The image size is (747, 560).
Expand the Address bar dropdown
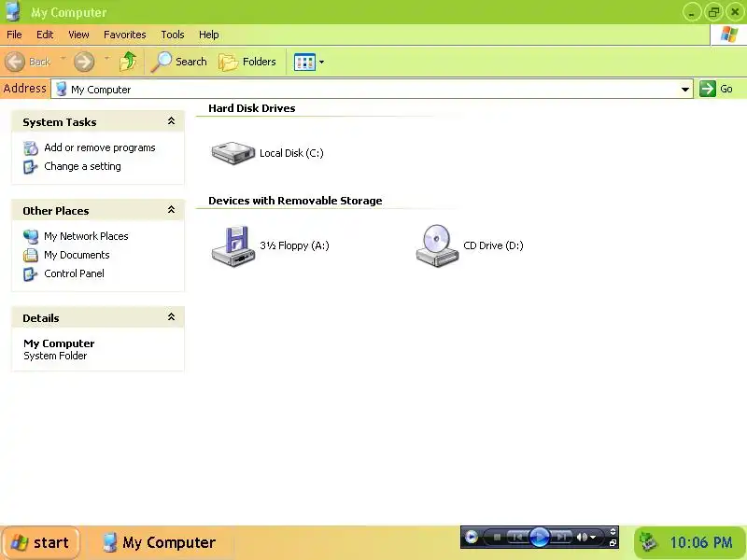[x=685, y=89]
